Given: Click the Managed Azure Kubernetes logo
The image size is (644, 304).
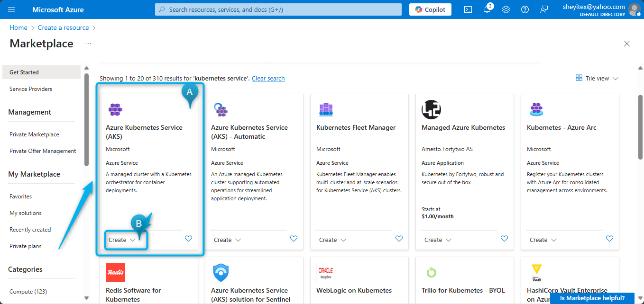Looking at the screenshot, I should [431, 109].
